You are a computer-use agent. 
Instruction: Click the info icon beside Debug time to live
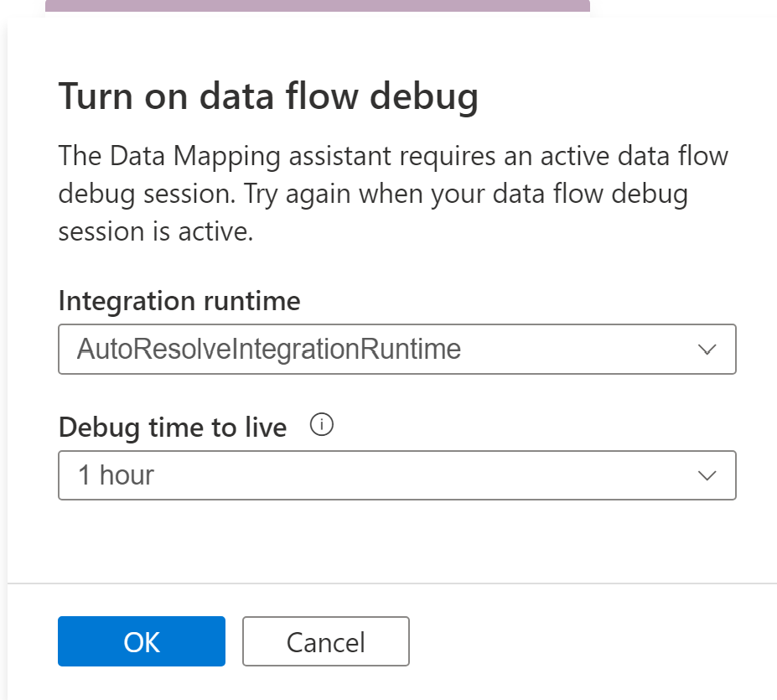(321, 425)
